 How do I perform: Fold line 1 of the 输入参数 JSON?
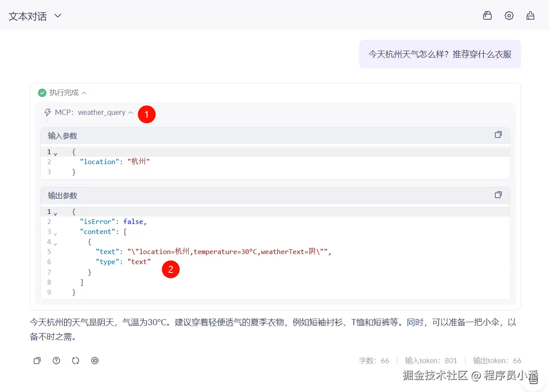pos(55,153)
